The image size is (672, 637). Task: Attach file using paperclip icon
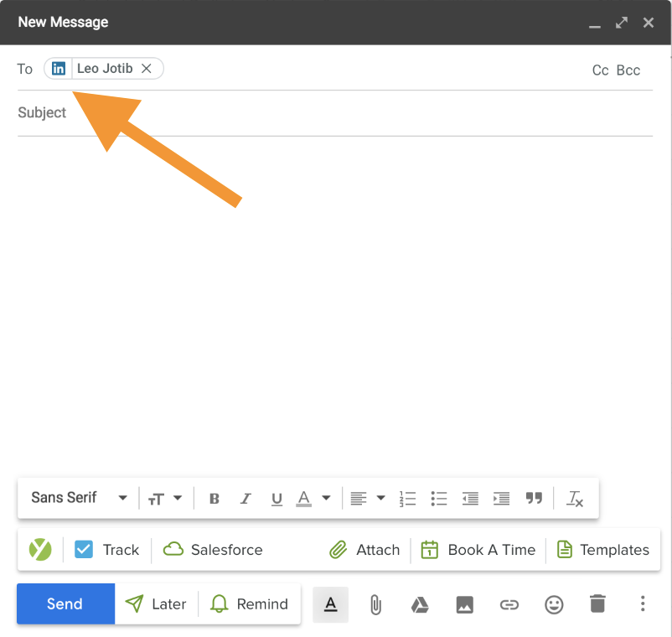pos(375,604)
